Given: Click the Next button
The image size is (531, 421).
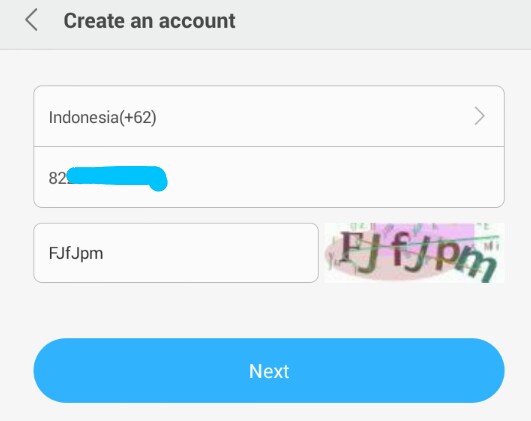Looking at the screenshot, I should pyautogui.click(x=269, y=370).
